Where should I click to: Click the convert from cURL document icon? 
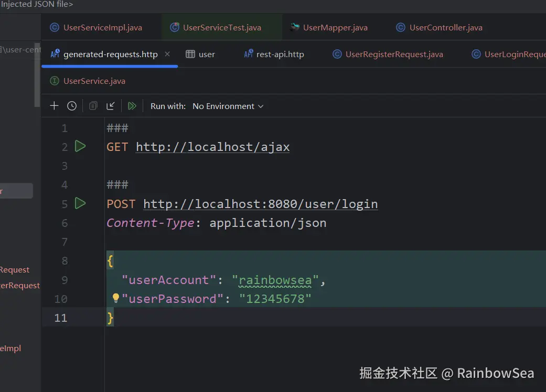coord(93,106)
